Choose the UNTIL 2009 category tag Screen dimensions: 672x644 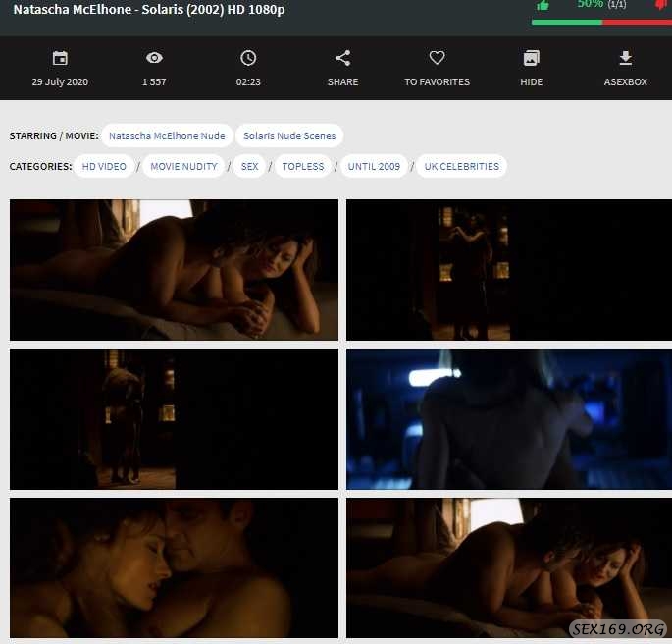[374, 167]
